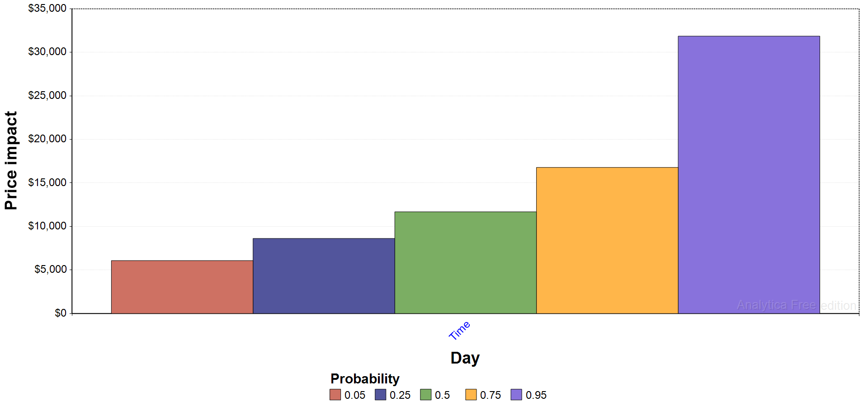Select the green 0.5 probability bar
Screen dimensions: 868x406
(x=466, y=262)
